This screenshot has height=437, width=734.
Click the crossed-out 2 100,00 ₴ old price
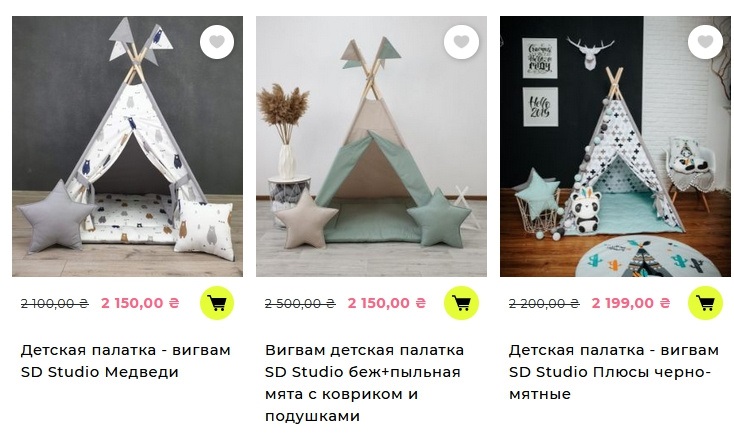(x=55, y=304)
